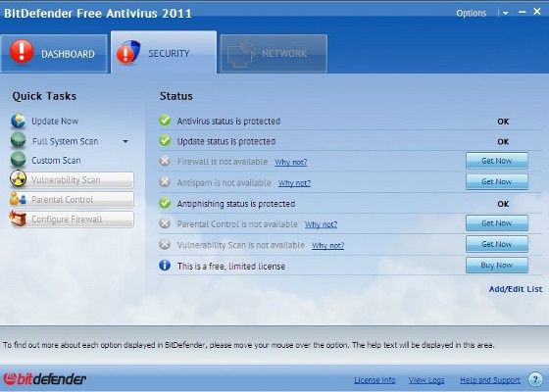549x392 pixels.
Task: Run Update Now task
Action: coord(55,122)
